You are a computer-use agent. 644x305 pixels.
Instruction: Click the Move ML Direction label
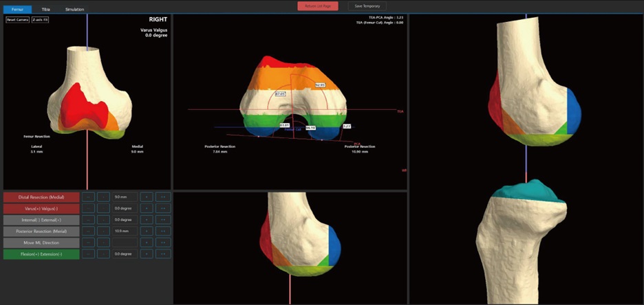click(41, 242)
